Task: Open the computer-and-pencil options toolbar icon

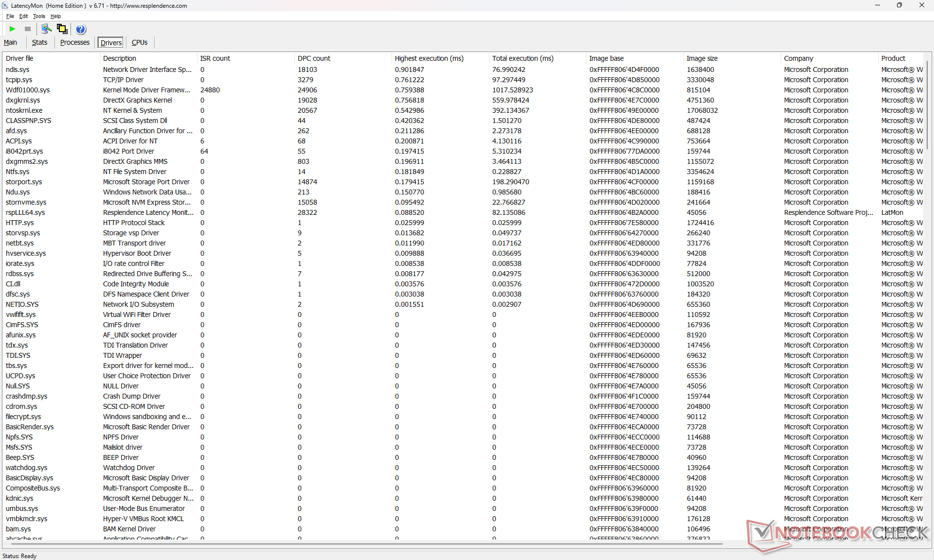Action: point(46,29)
